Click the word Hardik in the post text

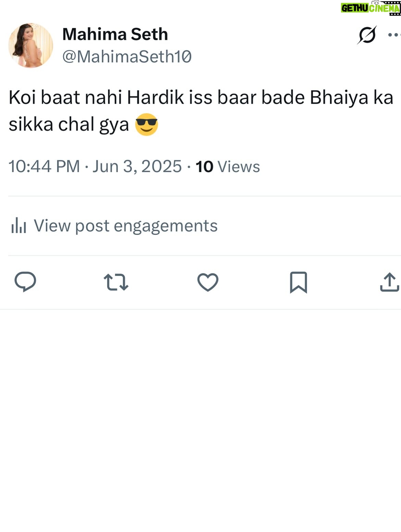click(156, 97)
